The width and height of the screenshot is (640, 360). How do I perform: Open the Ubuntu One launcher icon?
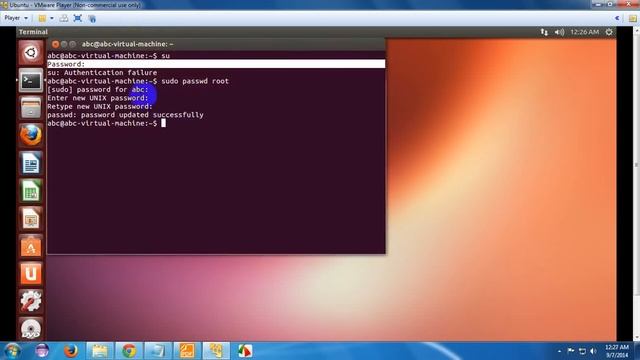(31, 274)
